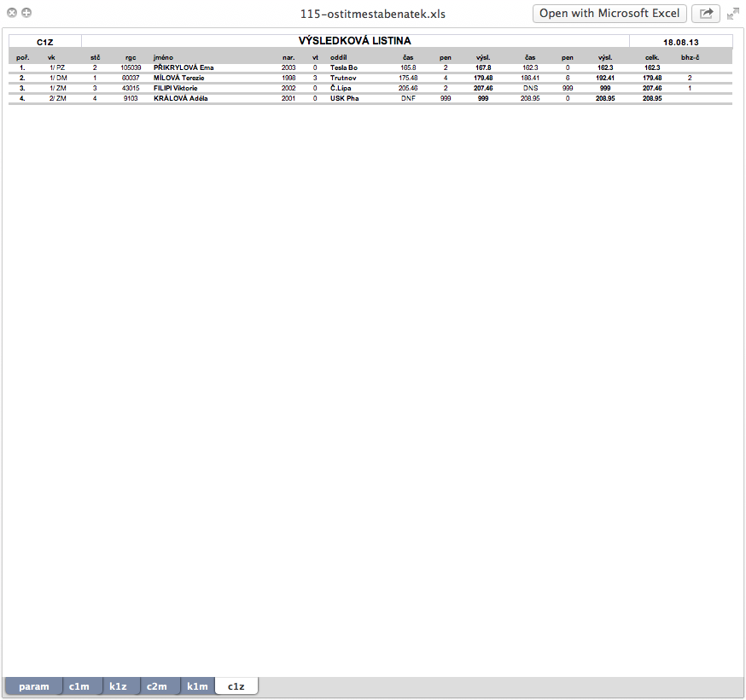Click the date 18.08.13

tap(681, 43)
